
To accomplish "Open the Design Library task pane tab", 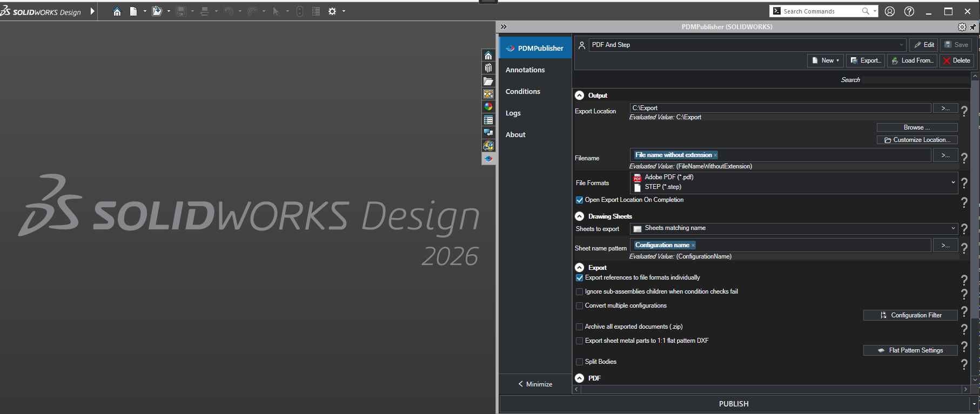I will [x=488, y=68].
